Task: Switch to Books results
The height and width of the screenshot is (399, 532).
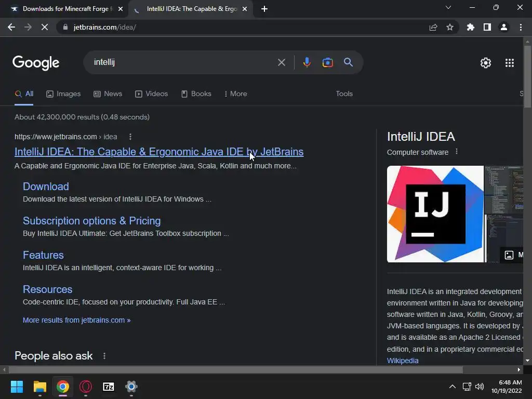Action: tap(196, 94)
